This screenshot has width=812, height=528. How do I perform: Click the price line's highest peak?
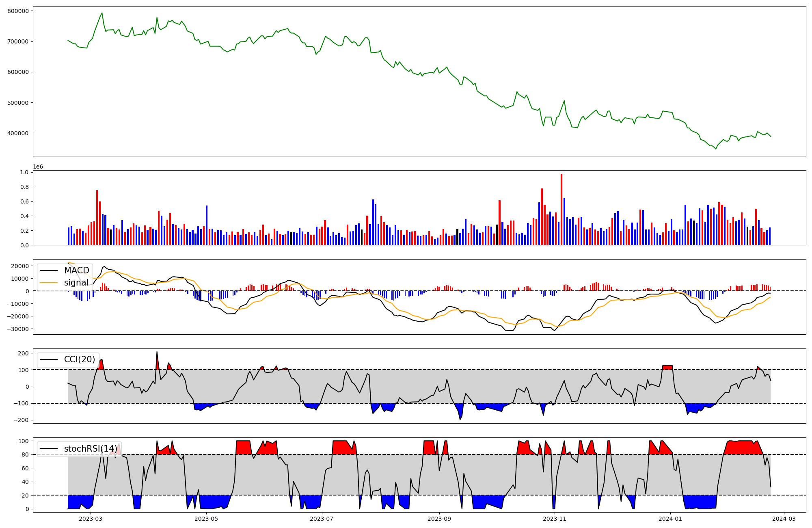click(x=102, y=13)
